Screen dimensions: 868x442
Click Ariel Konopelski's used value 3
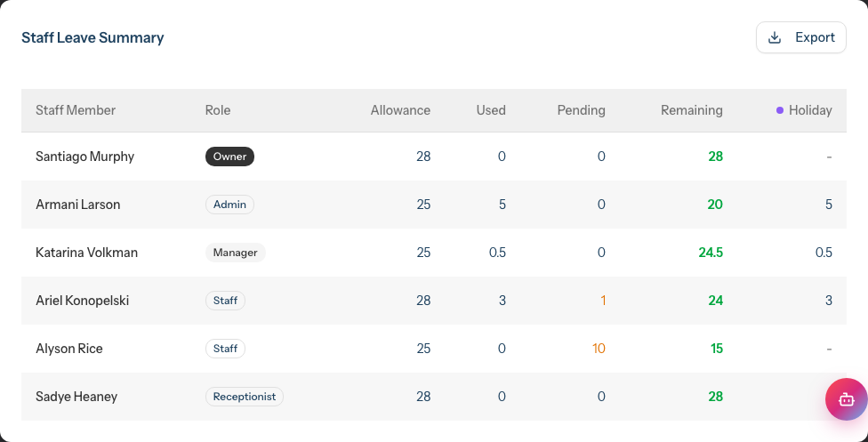pos(502,301)
